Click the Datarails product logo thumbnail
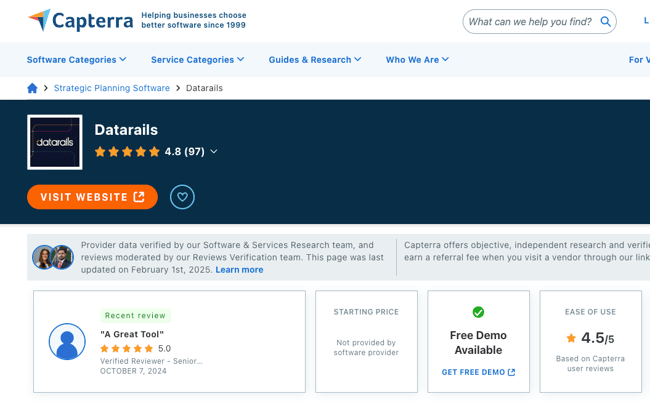Image resolution: width=650 pixels, height=405 pixels. point(55,142)
